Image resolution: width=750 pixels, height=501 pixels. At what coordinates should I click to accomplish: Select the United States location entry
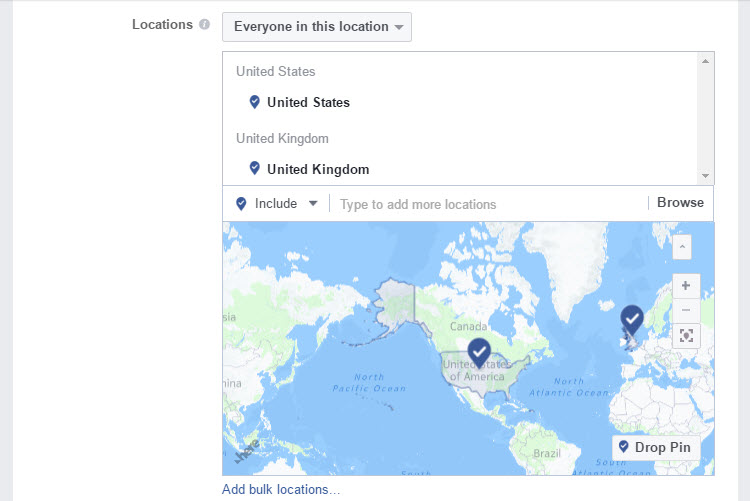pyautogui.click(x=308, y=102)
